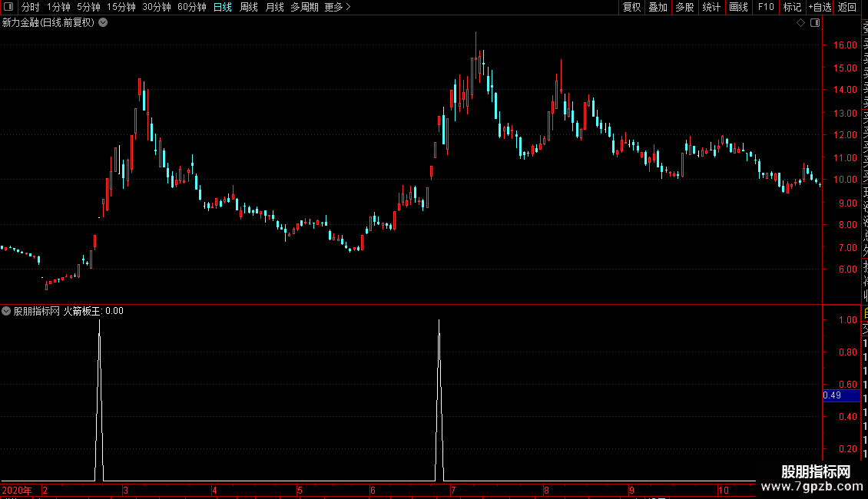Switch to the 周线 weekly tab
Screen dimensions: 868x499
[x=249, y=7]
